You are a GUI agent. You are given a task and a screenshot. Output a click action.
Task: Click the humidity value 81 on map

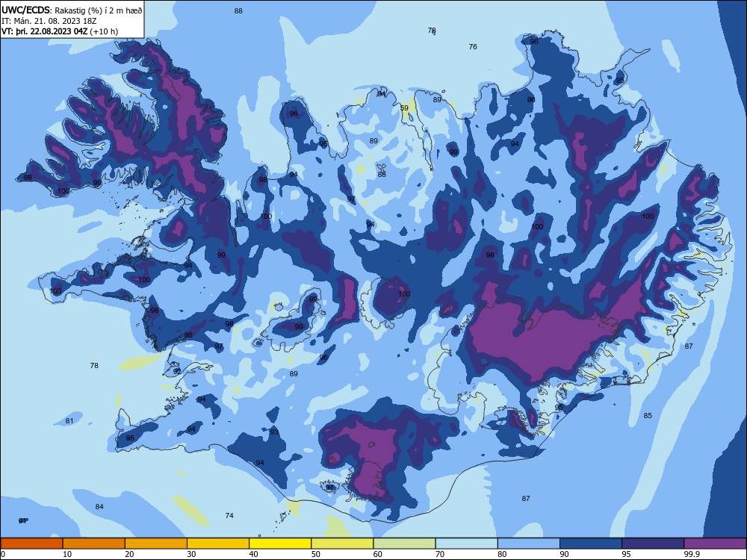pos(69,421)
